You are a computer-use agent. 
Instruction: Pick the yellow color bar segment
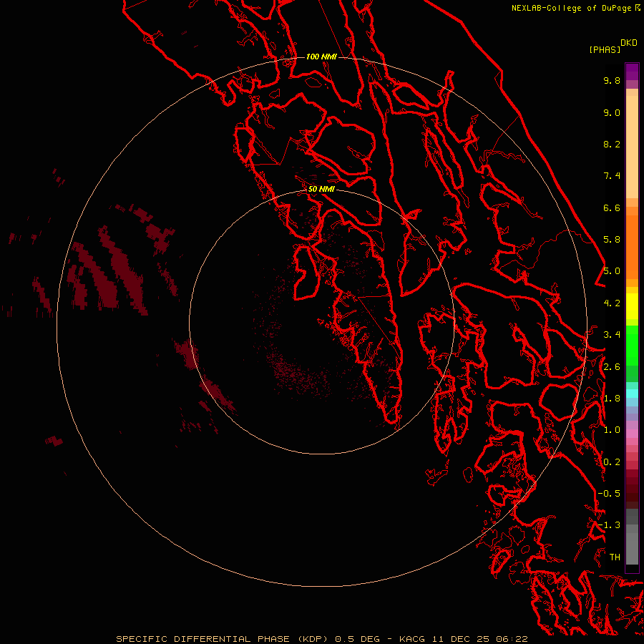632,306
